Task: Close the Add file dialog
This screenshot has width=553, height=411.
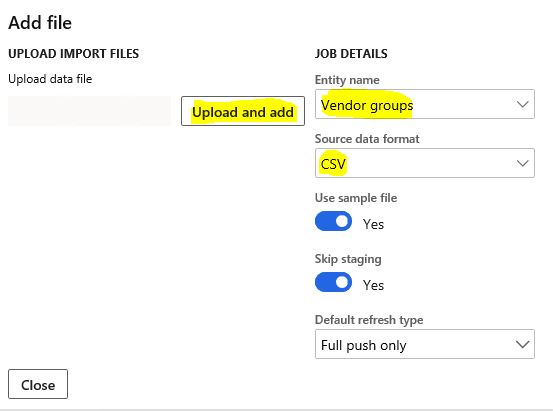Action: 38,384
